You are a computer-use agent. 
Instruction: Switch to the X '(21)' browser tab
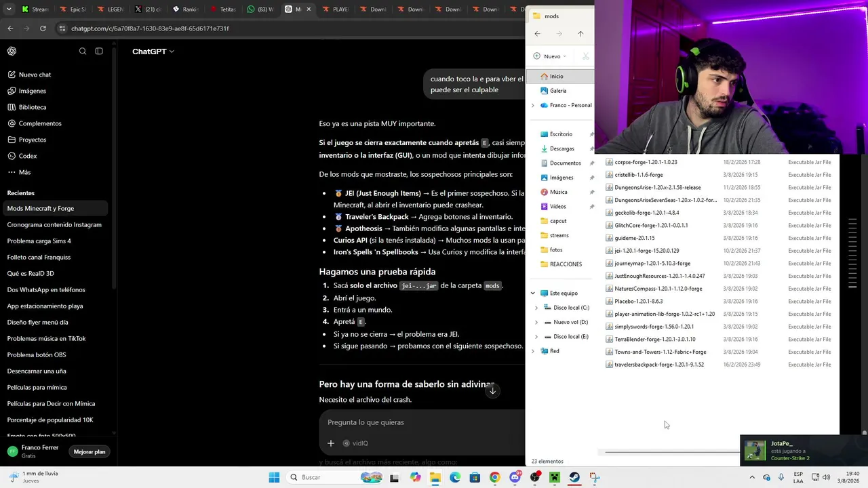click(x=149, y=9)
